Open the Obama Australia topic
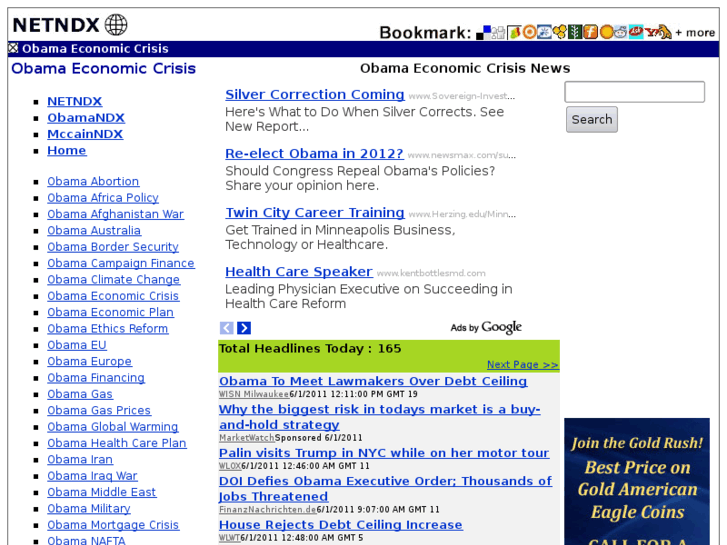Viewport: 727px width, 545px height. [94, 231]
